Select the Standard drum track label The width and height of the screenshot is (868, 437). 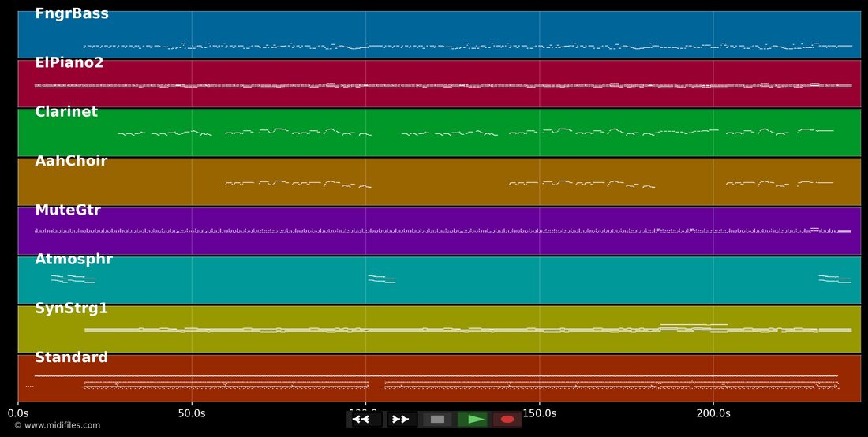point(71,357)
